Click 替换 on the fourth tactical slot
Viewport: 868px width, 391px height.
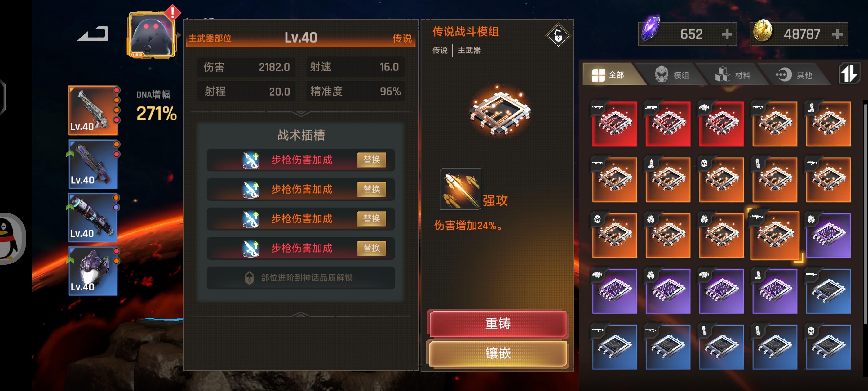[371, 248]
